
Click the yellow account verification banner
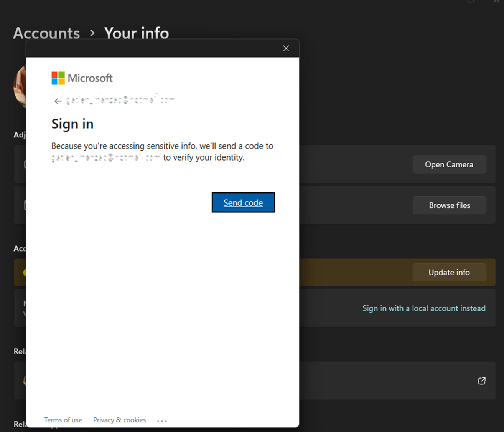(x=353, y=272)
